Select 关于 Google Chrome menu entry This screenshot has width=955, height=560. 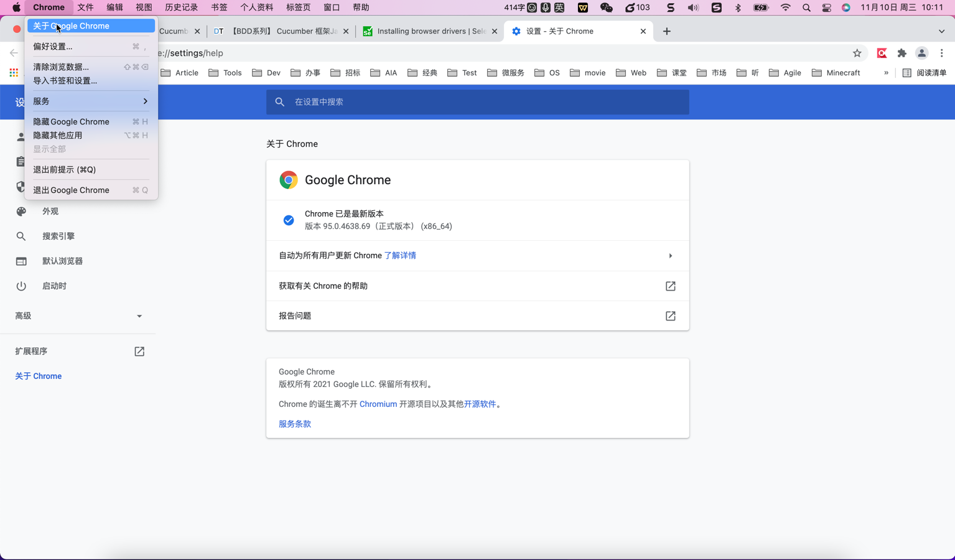[91, 26]
